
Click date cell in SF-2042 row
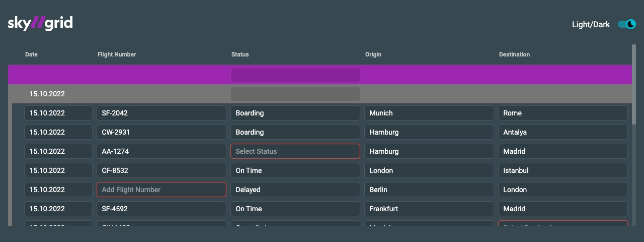(58, 113)
